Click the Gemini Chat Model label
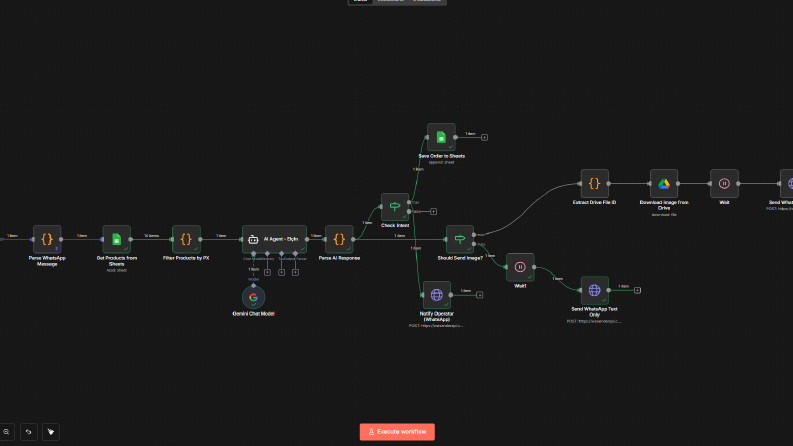Screen dimensions: 793x446 pos(253,314)
